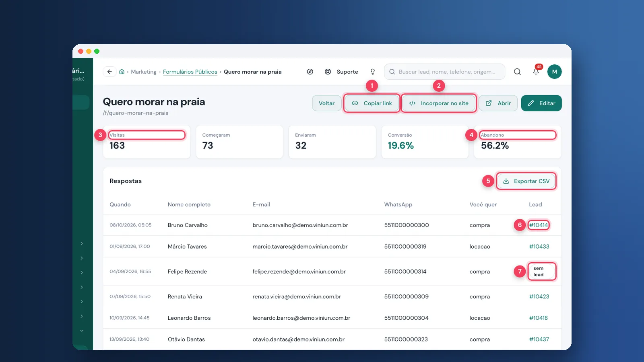Click the magnifier search icon near bell
This screenshot has height=362, width=644.
coord(518,72)
